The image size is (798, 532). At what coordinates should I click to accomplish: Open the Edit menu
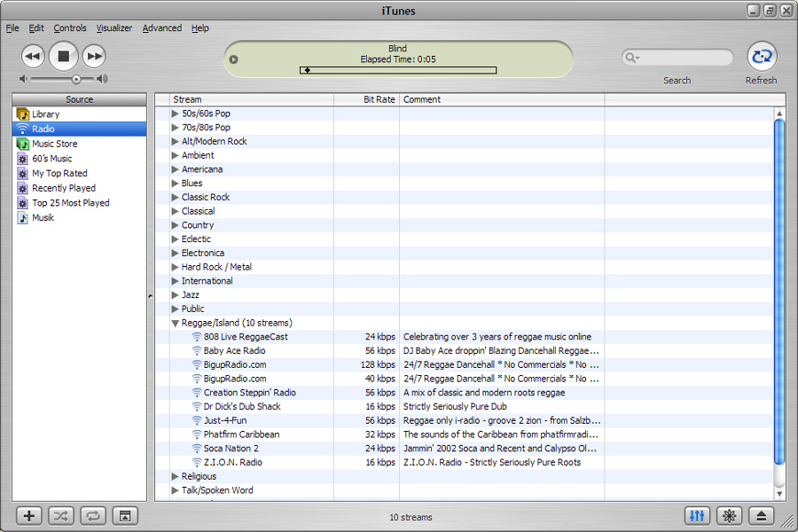[x=36, y=28]
